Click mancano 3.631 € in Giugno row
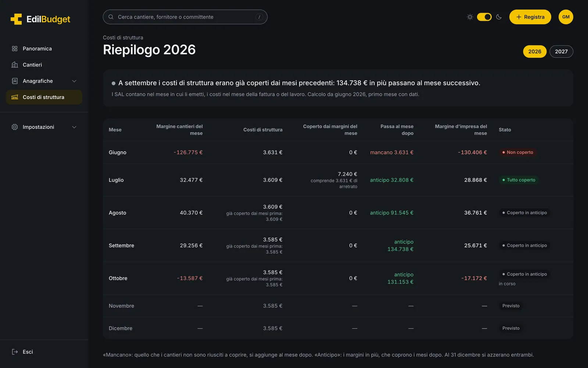 [x=392, y=152]
